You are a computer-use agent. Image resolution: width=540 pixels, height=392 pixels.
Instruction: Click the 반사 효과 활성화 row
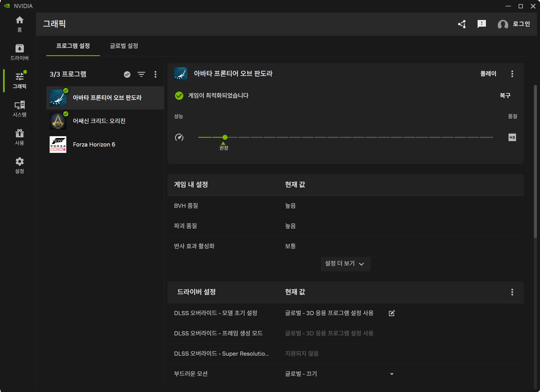346,246
